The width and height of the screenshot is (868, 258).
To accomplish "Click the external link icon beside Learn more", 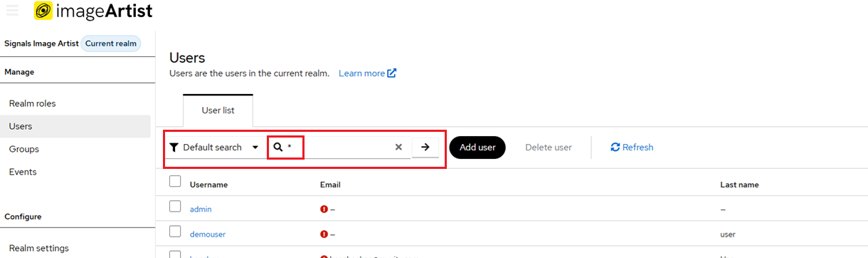I will pos(392,73).
